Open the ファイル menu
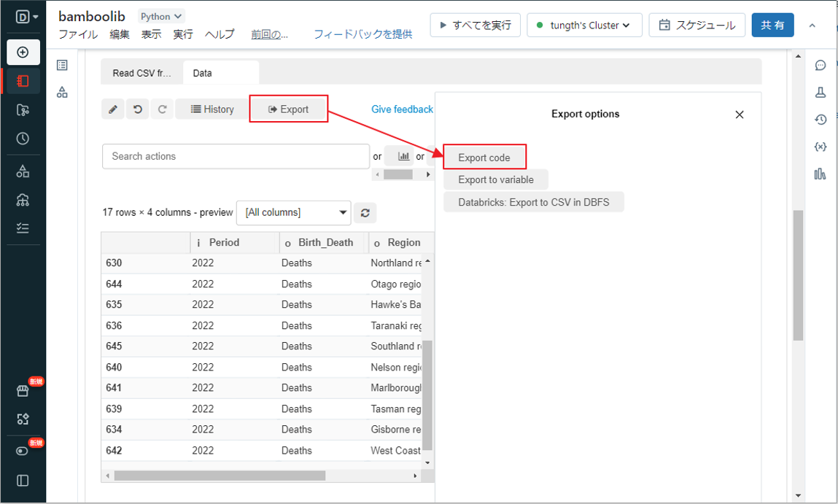The image size is (838, 504). tap(78, 34)
